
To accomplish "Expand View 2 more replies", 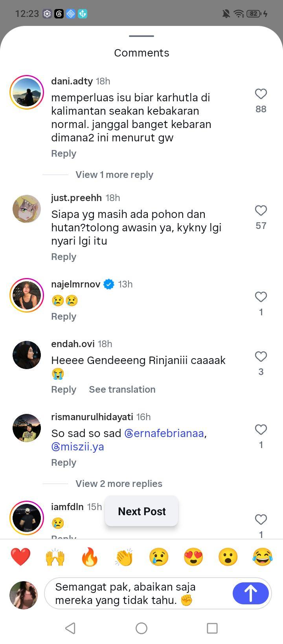I will tap(119, 483).
